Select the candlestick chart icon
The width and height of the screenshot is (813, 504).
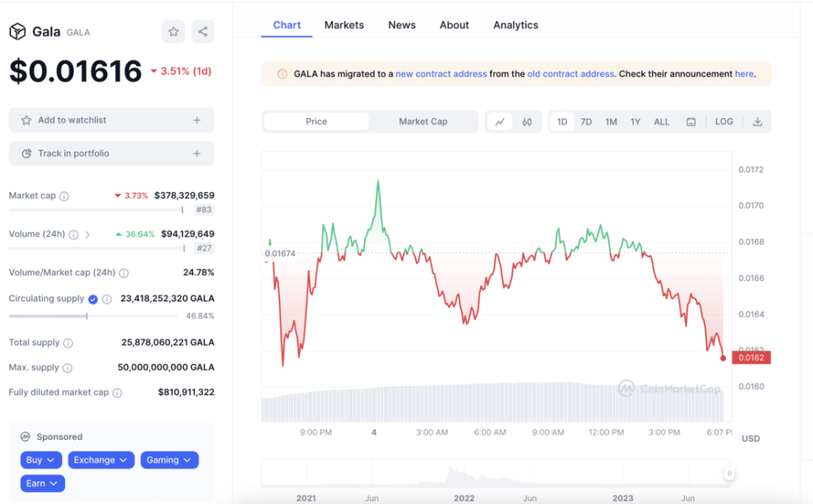coord(526,121)
